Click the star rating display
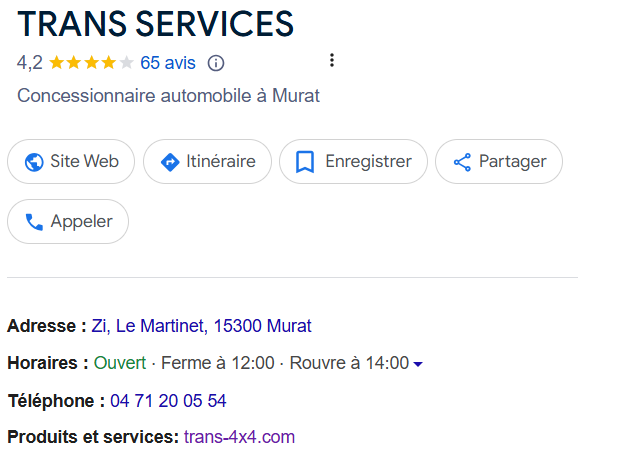This screenshot has width=625, height=473. pos(91,63)
